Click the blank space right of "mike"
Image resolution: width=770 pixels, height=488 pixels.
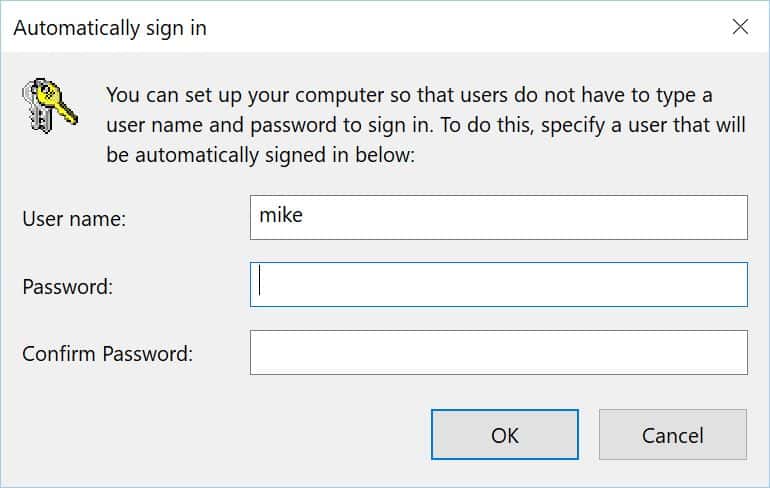click(523, 217)
